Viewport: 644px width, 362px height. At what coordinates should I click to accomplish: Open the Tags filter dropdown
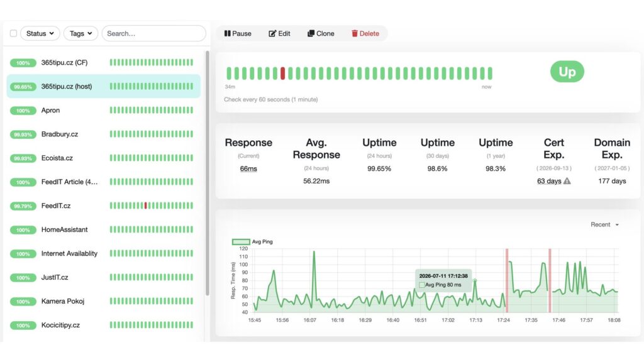point(80,33)
